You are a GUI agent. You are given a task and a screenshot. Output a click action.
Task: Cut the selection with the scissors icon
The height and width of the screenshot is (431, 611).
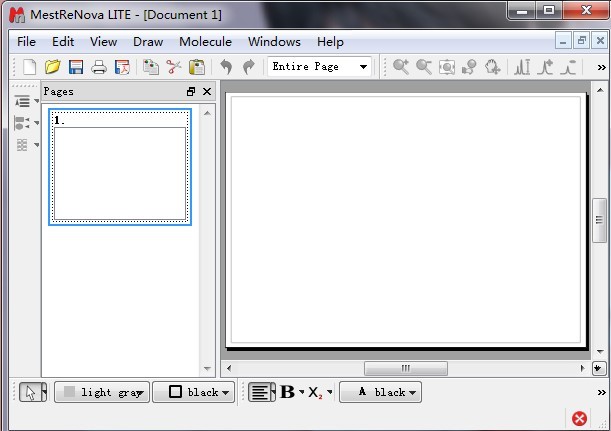click(174, 67)
